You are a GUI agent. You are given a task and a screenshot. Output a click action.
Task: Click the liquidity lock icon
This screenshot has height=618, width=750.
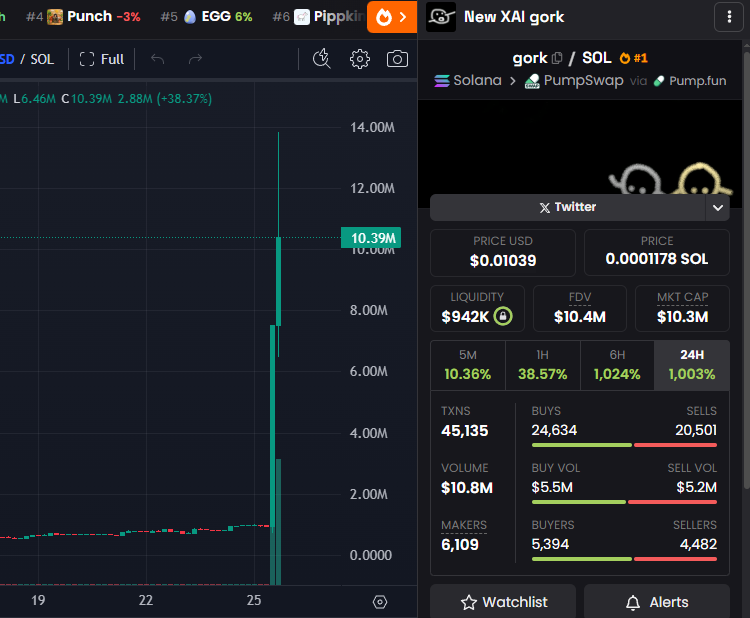pos(503,316)
